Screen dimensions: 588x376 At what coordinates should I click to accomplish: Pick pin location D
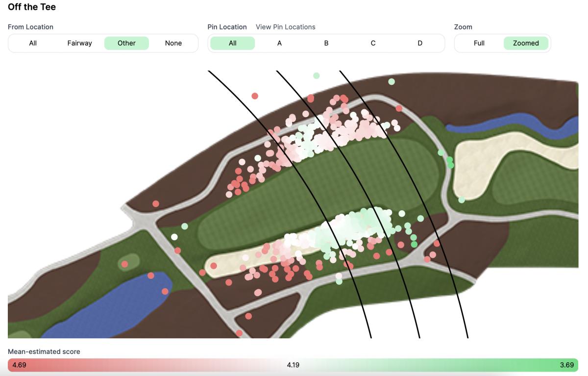419,43
